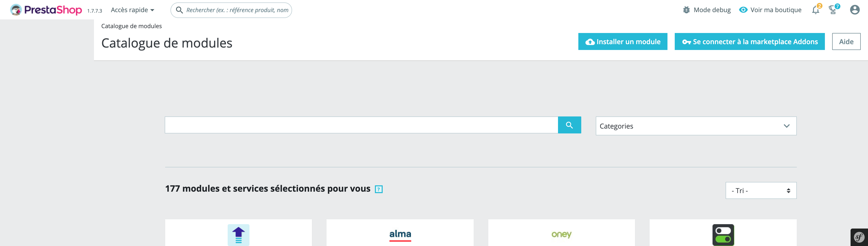Click the Installer un module button

tap(623, 41)
